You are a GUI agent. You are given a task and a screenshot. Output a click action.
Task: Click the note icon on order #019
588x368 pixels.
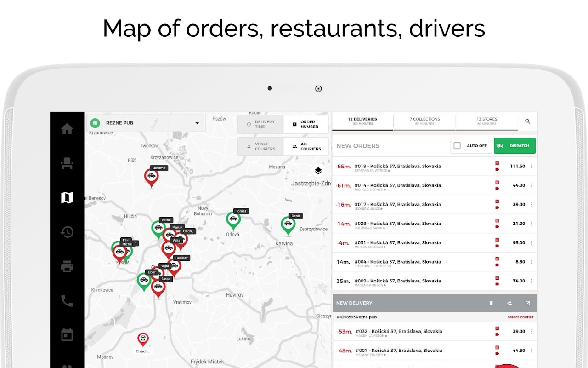pyautogui.click(x=497, y=163)
